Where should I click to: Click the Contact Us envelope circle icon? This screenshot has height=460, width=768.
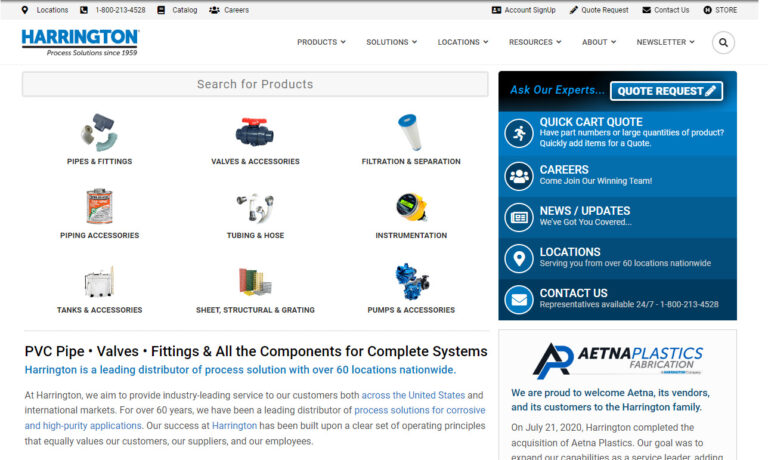519,299
